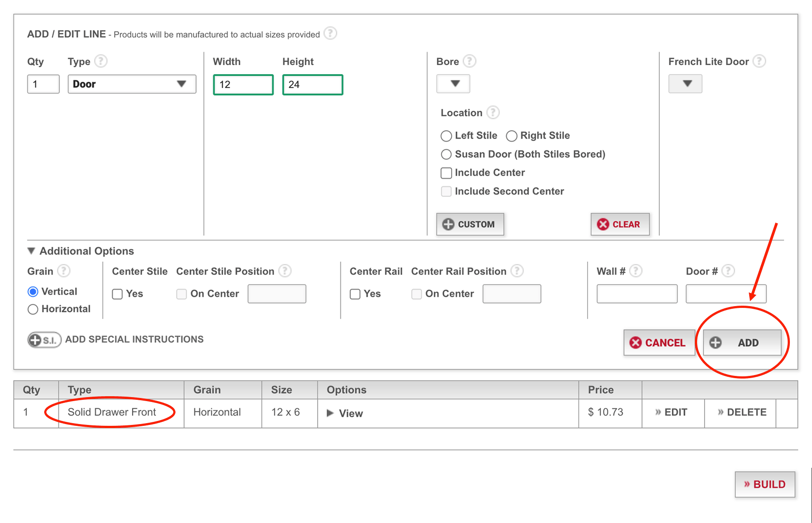
Task: Enable the Include Center checkbox
Action: coord(446,173)
